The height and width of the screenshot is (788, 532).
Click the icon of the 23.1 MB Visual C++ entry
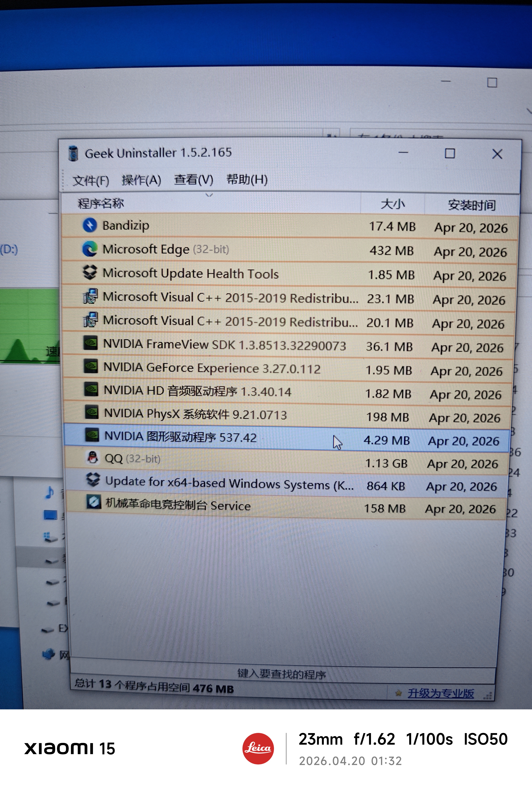pos(91,296)
